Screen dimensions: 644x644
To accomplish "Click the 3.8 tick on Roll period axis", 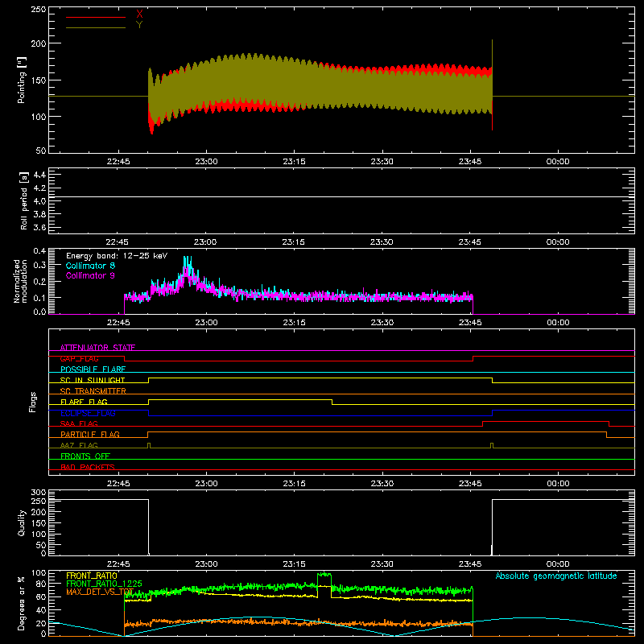I will pyautogui.click(x=39, y=214).
